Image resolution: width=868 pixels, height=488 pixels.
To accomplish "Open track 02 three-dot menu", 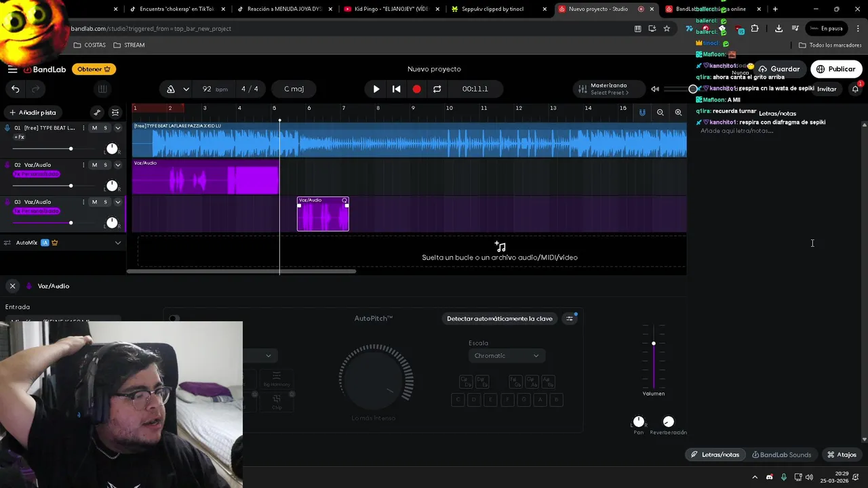I will point(83,165).
